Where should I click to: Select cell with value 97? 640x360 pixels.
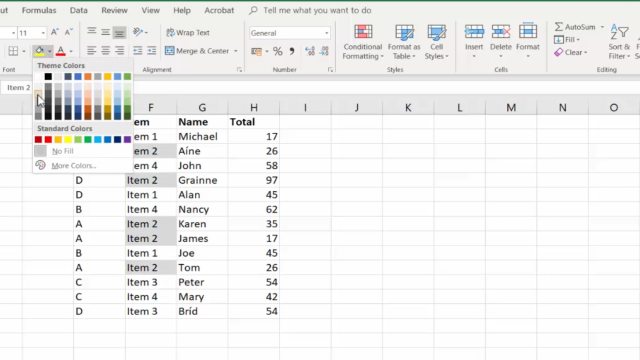[253, 180]
